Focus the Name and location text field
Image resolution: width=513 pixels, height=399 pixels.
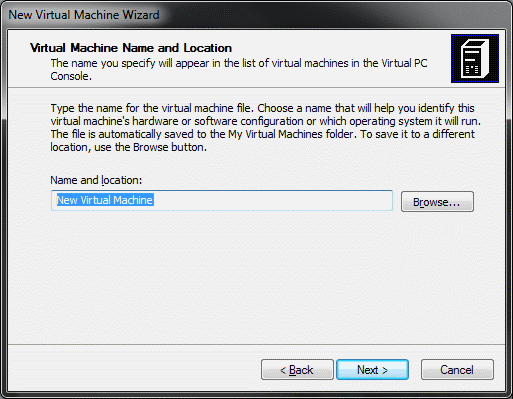coord(222,200)
